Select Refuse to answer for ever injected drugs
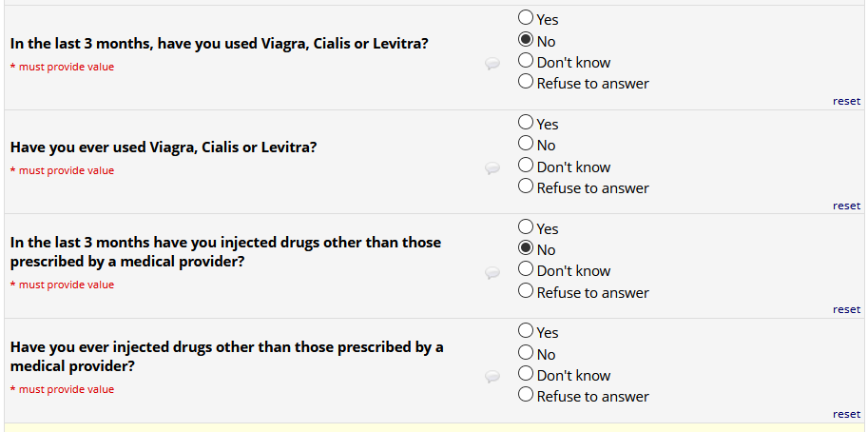Image resolution: width=868 pixels, height=432 pixels. click(526, 395)
